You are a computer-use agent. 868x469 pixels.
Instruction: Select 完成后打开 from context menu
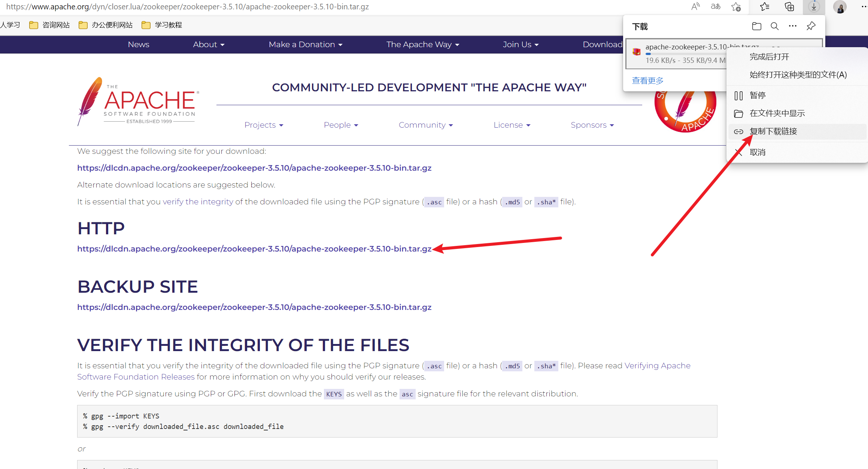pos(796,57)
